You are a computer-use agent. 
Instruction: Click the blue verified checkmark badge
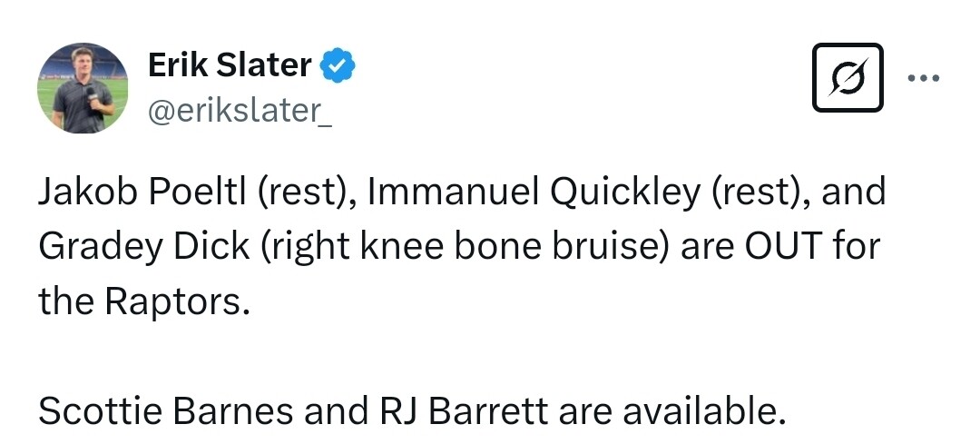click(340, 65)
